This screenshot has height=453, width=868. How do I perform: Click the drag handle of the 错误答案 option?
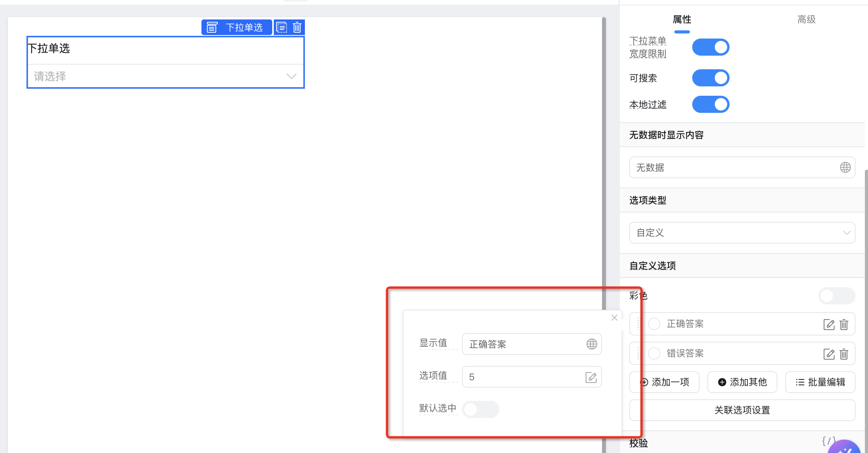(x=638, y=353)
